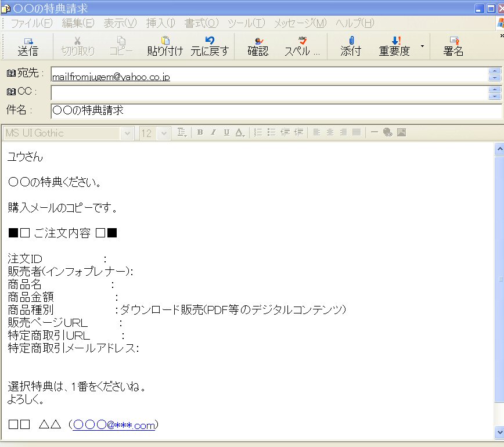Insert a hyperlink using globe icon
The image size is (504, 447).
[x=388, y=132]
